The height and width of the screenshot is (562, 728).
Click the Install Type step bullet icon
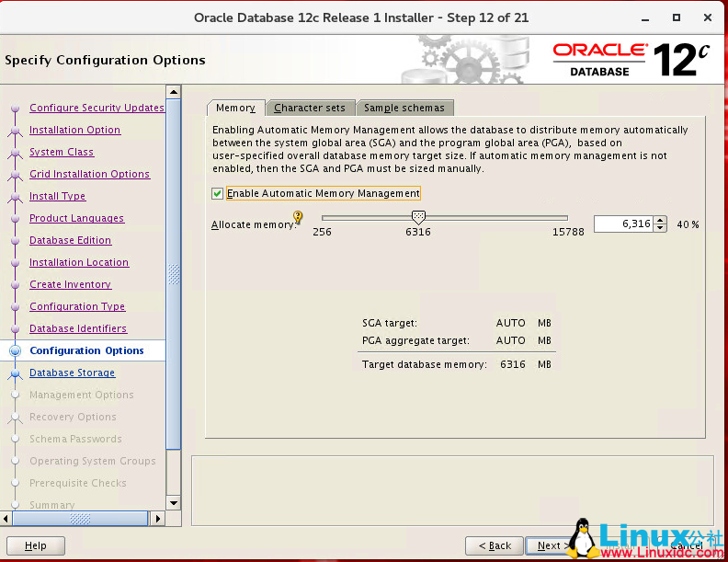(15, 197)
